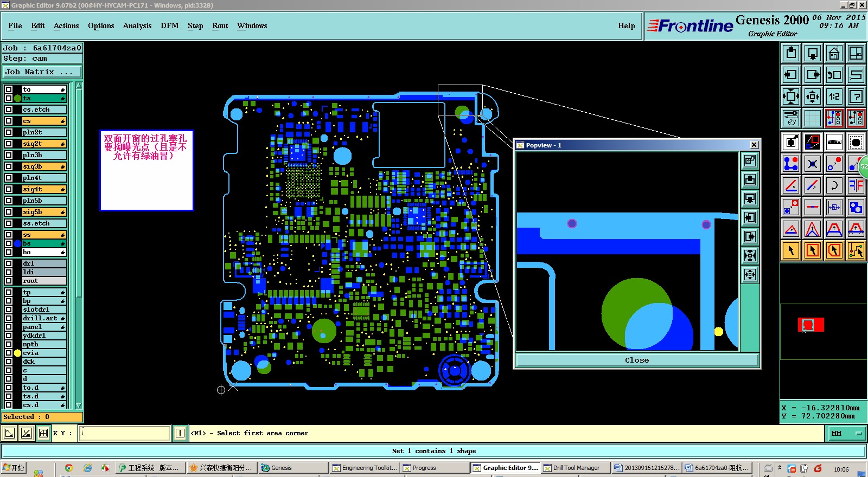
Task: Click the question mark help icon
Action: [856, 96]
